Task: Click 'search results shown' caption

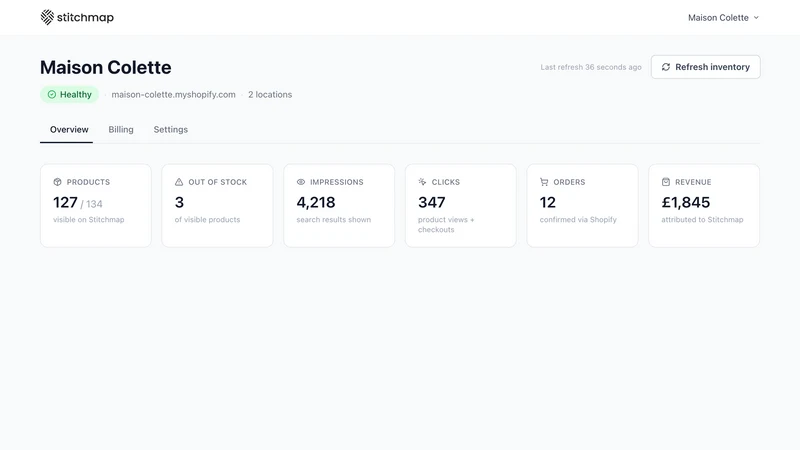Action: [334, 220]
